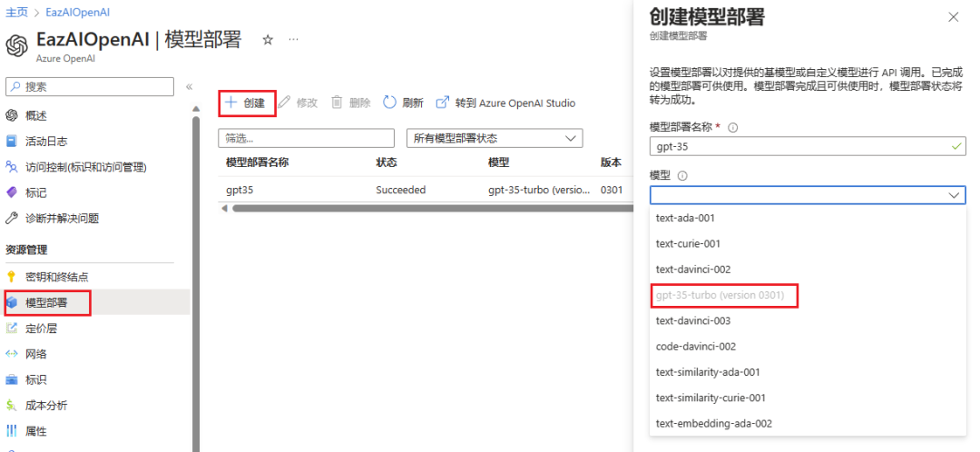Image resolution: width=980 pixels, height=452 pixels.
Task: Open 密钥和终结点 in the sidebar
Action: tap(57, 277)
